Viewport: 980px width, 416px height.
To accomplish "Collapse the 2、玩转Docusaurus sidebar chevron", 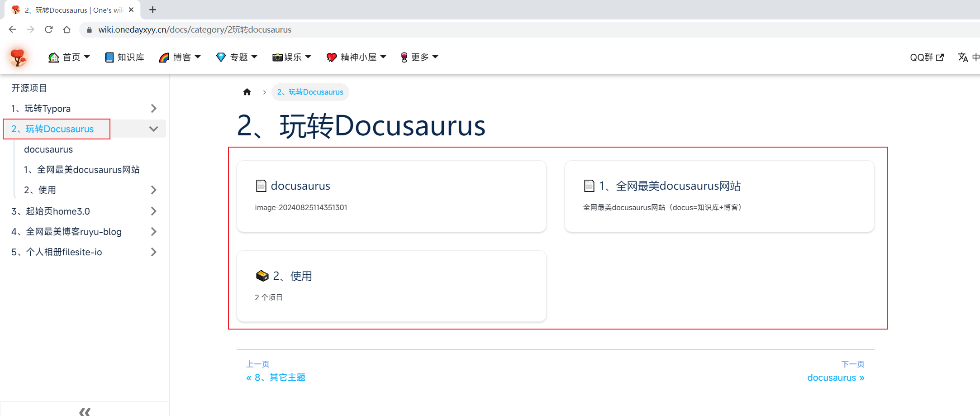I will (x=153, y=129).
